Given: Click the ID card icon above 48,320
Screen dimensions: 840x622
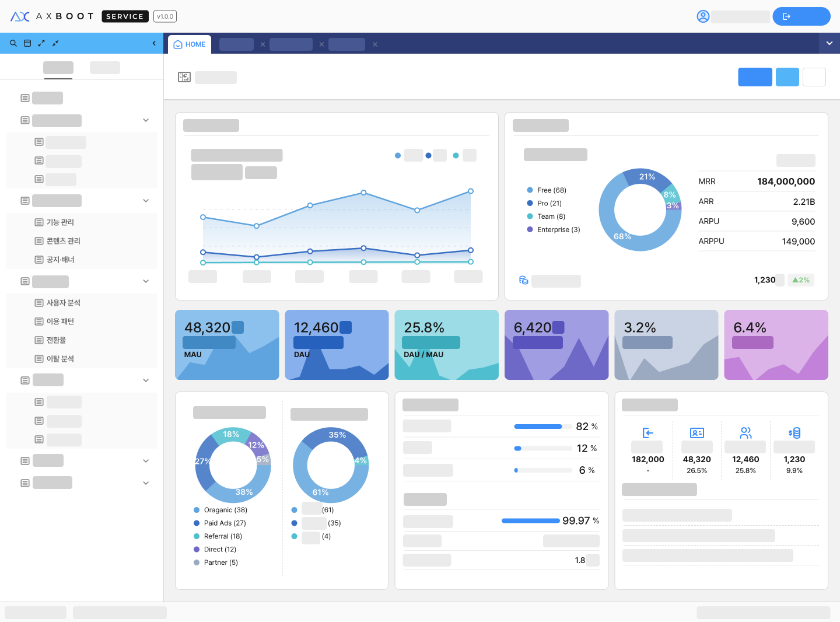Looking at the screenshot, I should 697,433.
